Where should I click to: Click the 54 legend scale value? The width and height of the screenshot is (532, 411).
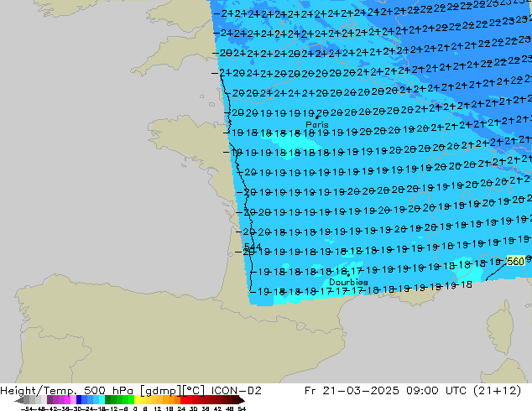(242, 408)
